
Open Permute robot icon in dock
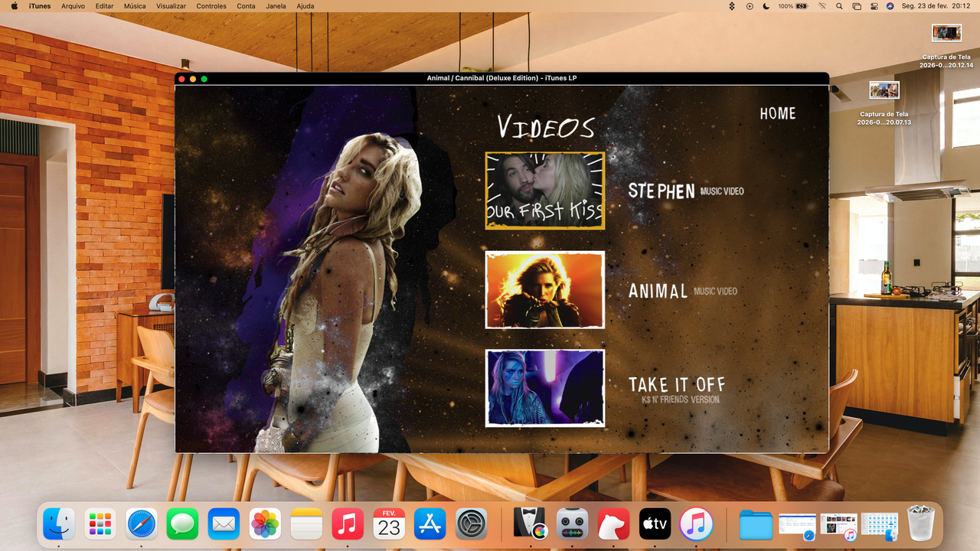(572, 524)
